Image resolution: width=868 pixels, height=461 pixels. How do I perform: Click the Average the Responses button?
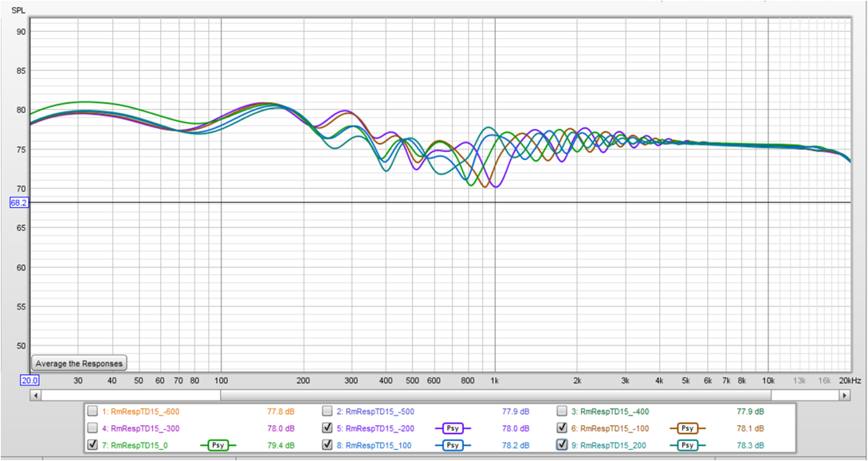80,363
